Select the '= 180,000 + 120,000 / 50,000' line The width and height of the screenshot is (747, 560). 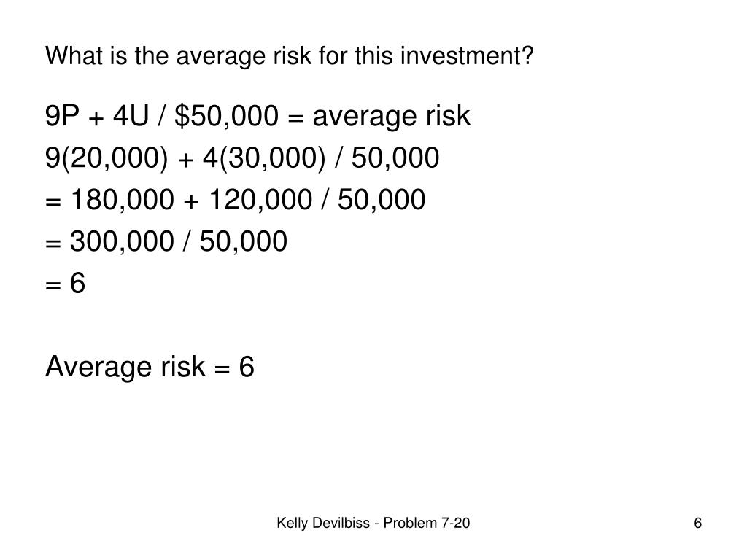(236, 200)
